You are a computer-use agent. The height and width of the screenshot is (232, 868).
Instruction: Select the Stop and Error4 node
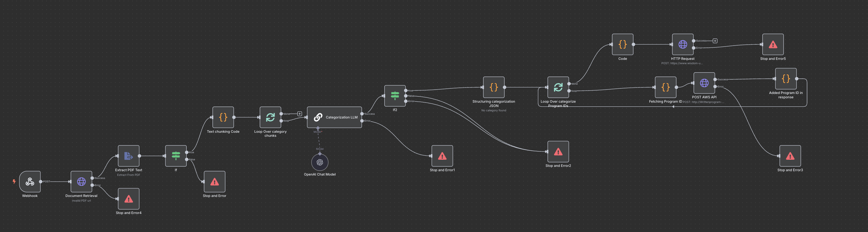129,199
